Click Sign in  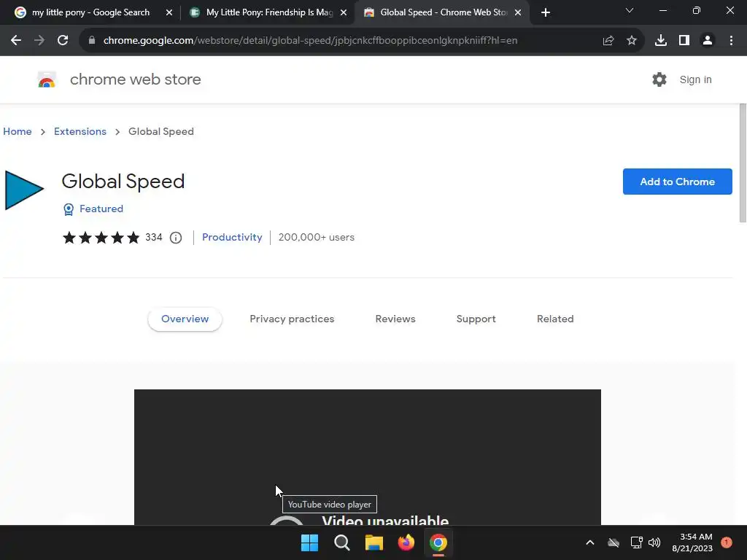[695, 79]
